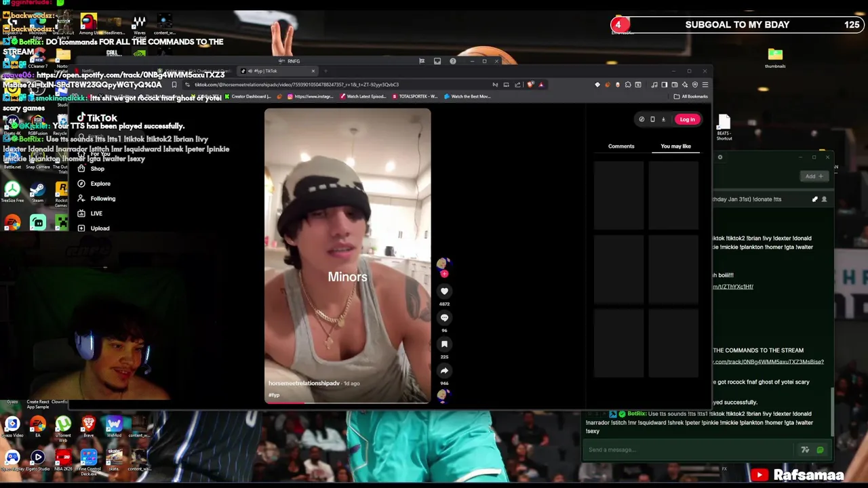This screenshot has height=488, width=868.
Task: Open Streamlabs desktop shortcut
Action: [x=37, y=222]
